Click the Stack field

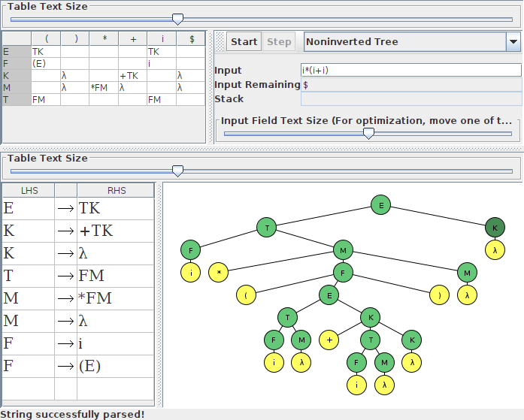pos(411,99)
